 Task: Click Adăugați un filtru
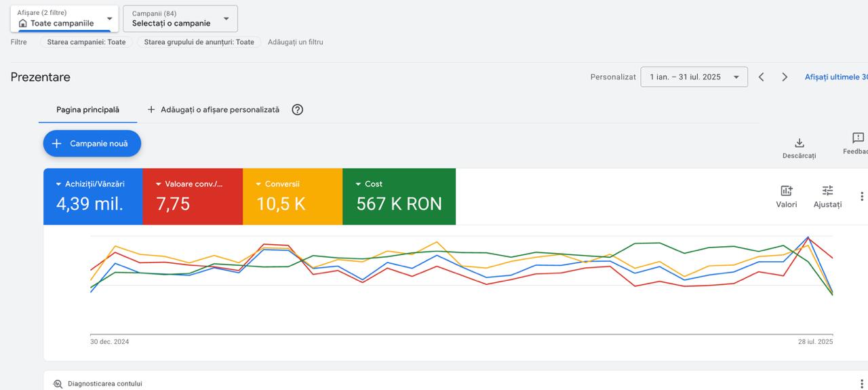[x=296, y=42]
